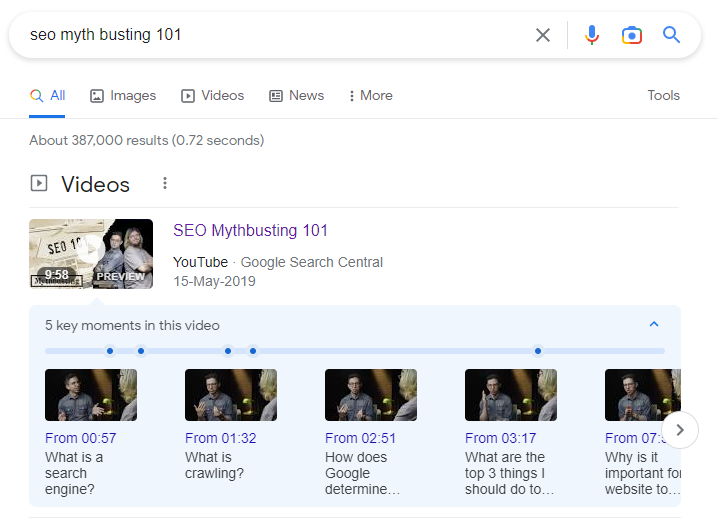The width and height of the screenshot is (718, 518).
Task: Click the Videos section three-dot options icon
Action: pos(165,183)
